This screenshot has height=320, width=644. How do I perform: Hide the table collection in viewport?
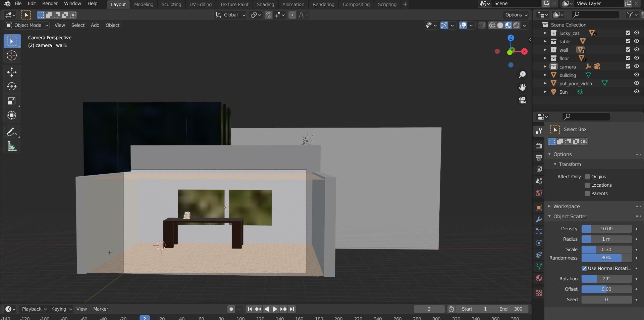coord(637,41)
